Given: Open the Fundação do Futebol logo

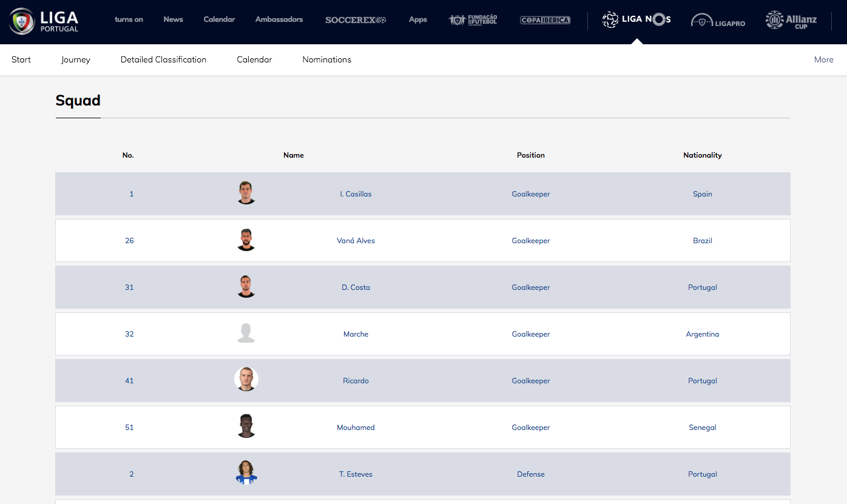Looking at the screenshot, I should [x=473, y=20].
